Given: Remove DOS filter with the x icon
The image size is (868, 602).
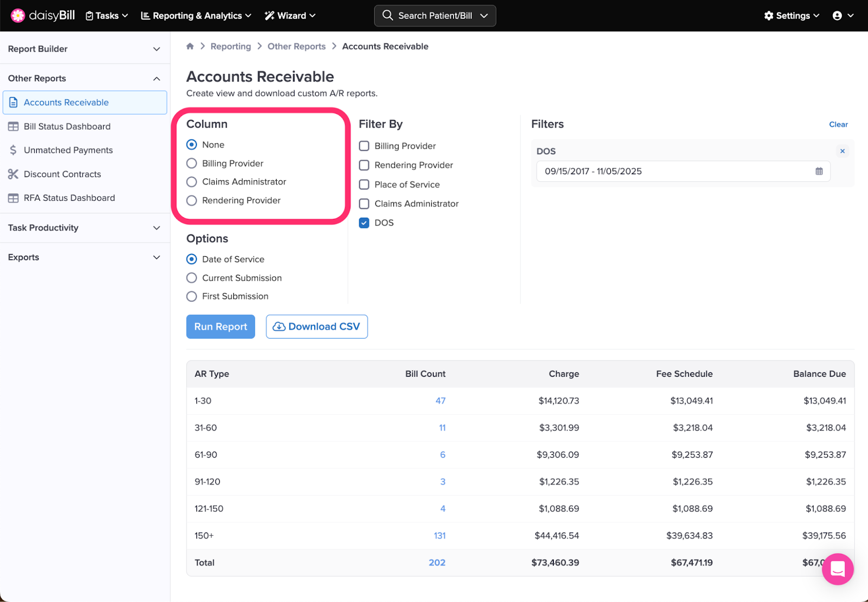Looking at the screenshot, I should [x=842, y=151].
